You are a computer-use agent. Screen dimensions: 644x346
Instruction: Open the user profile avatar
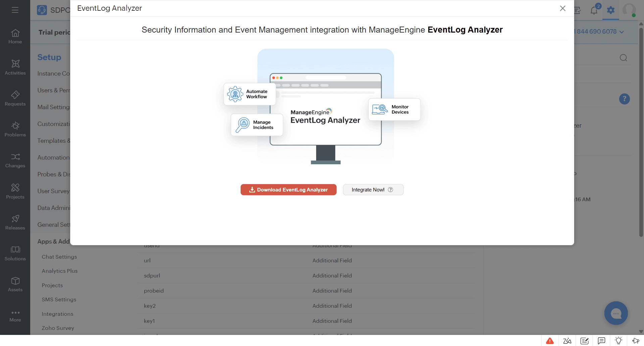(629, 10)
